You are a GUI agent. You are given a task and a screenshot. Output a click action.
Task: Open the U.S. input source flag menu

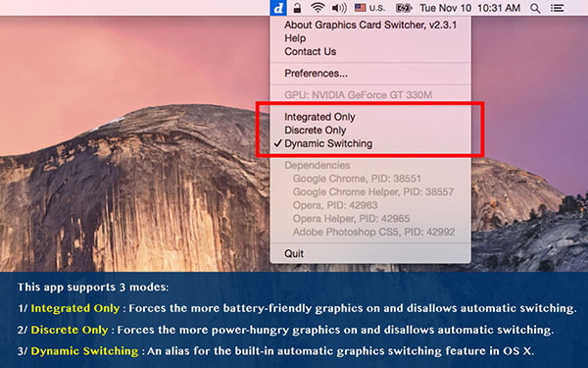click(x=370, y=8)
